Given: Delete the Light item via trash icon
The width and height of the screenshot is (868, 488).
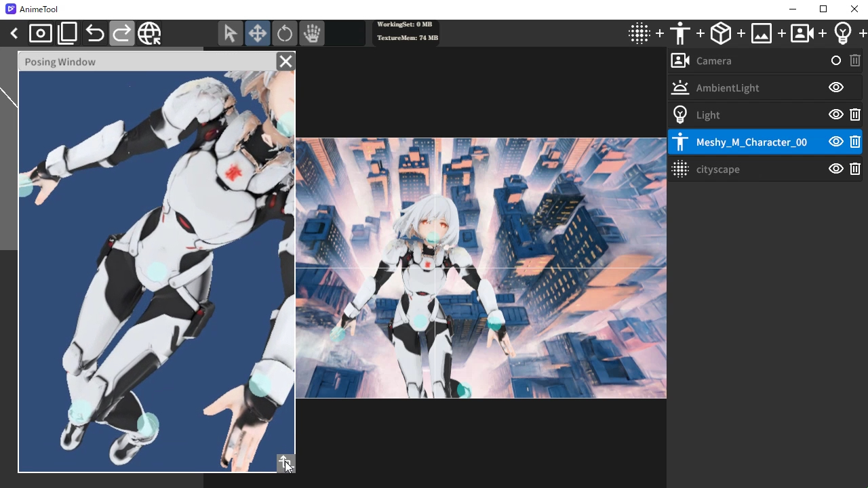Looking at the screenshot, I should coord(855,115).
